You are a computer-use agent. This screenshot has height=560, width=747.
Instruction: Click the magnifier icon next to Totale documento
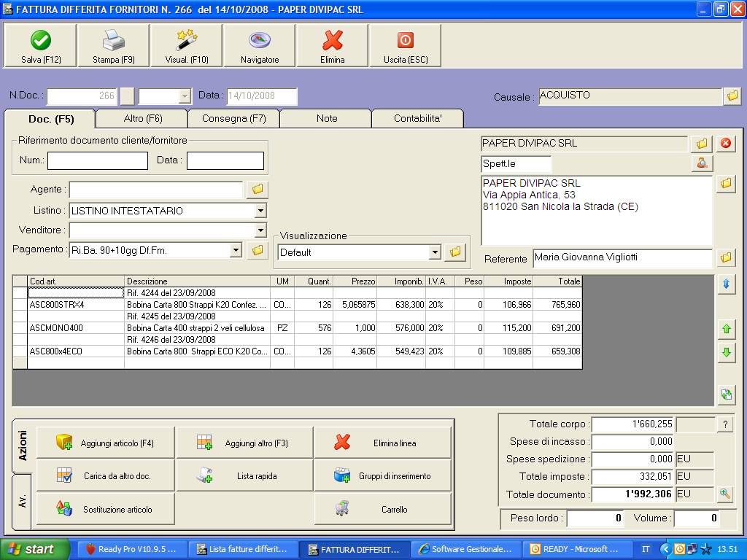[725, 494]
